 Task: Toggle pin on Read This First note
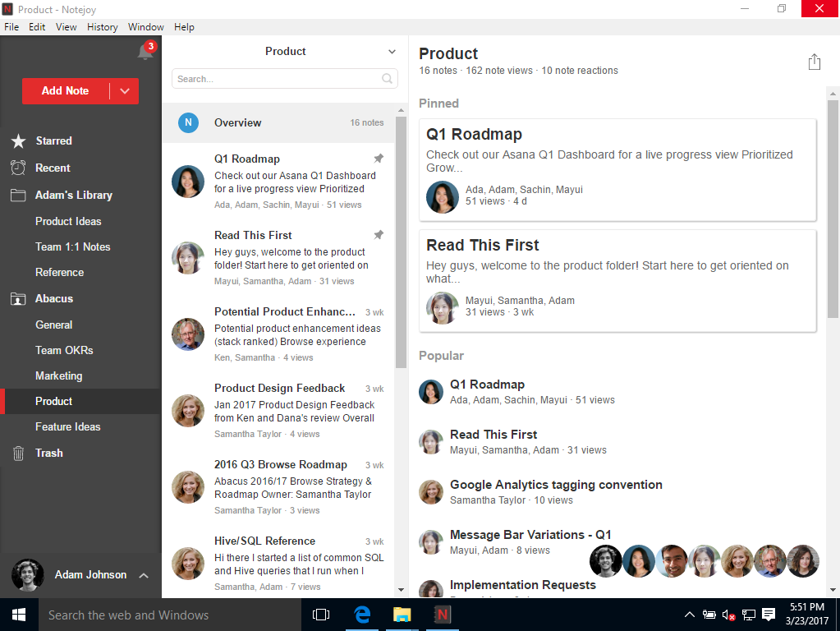coord(379,234)
